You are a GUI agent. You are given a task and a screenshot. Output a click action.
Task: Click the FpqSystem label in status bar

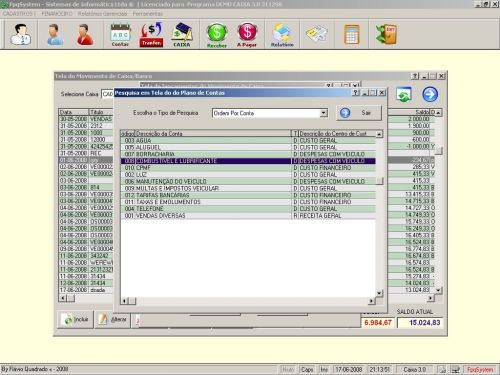pos(480,369)
